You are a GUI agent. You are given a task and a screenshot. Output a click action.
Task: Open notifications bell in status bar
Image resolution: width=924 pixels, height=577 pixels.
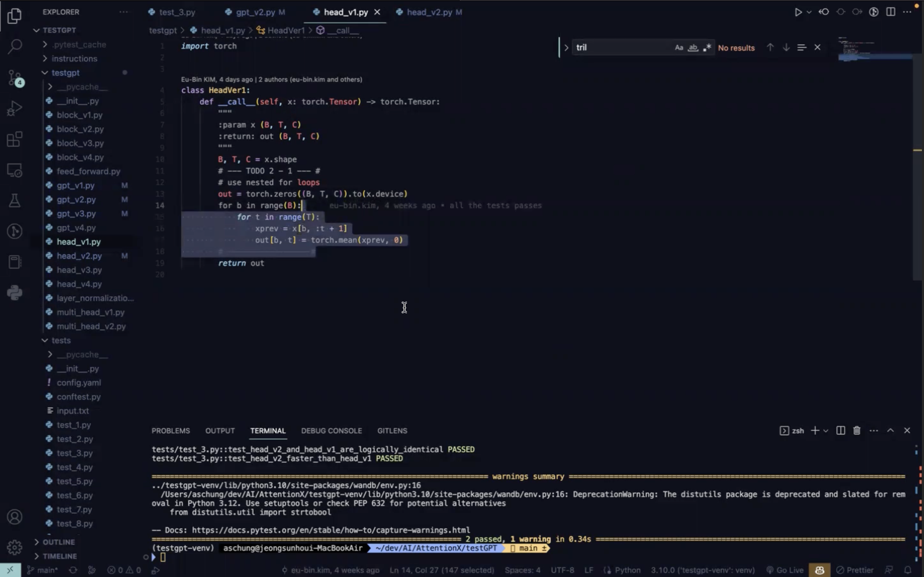pos(908,570)
